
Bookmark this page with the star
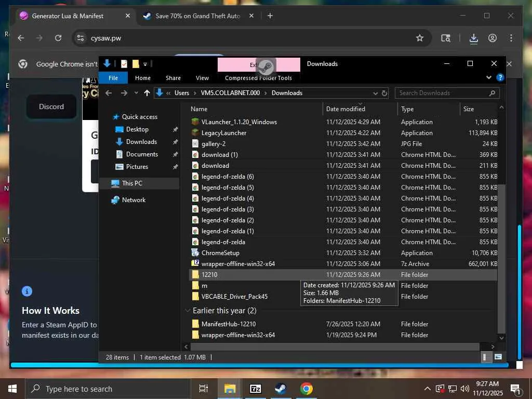tap(420, 38)
